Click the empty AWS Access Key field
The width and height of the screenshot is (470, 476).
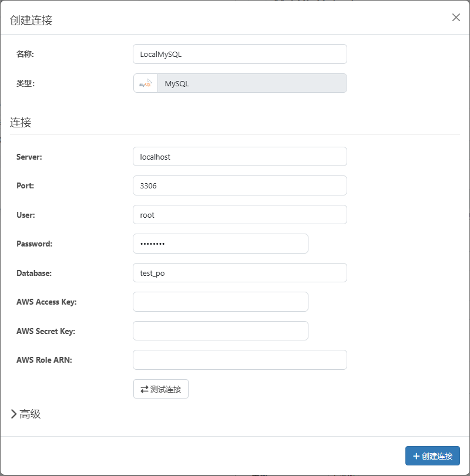coord(220,302)
